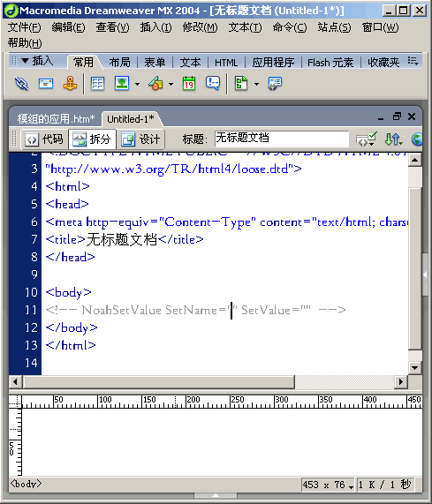Insert a Named Anchor with the anchor icon

70,84
